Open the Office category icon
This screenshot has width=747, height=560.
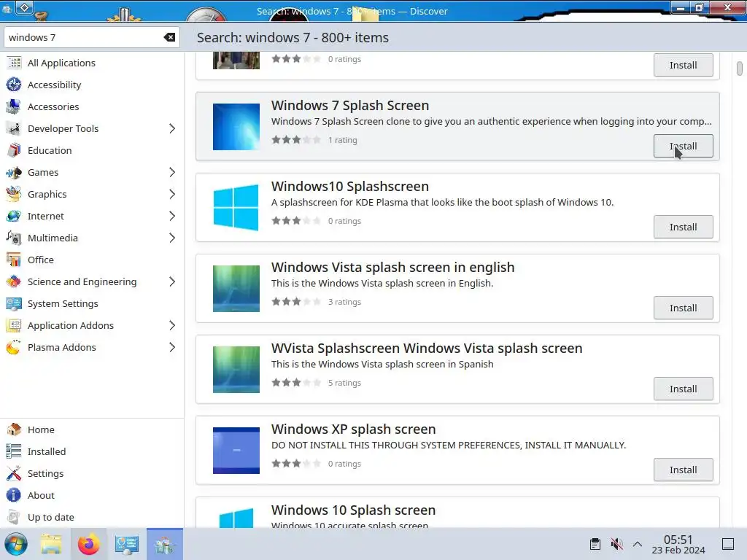(14, 260)
